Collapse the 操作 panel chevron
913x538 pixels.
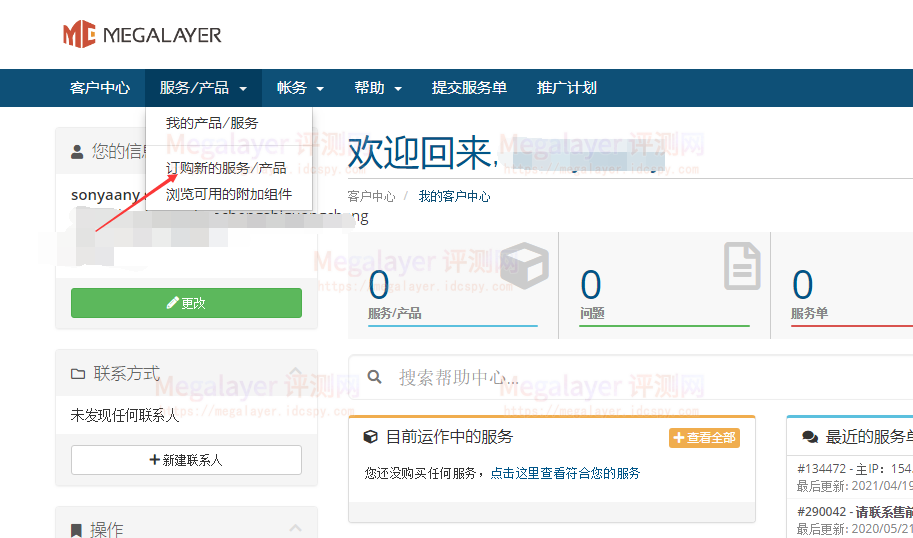[296, 529]
